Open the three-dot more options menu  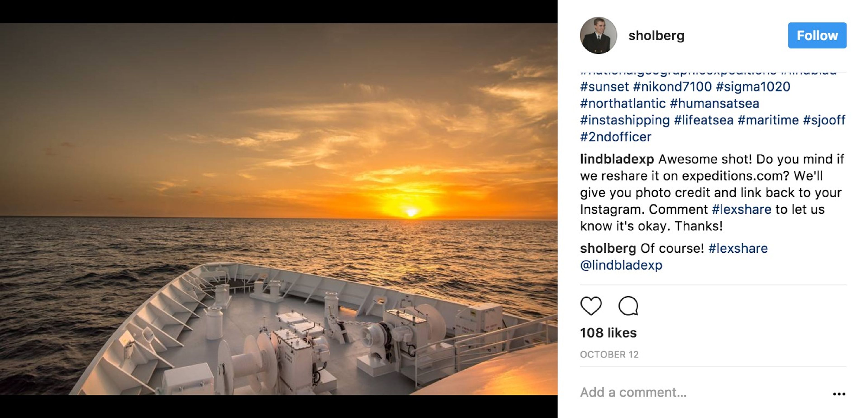839,394
